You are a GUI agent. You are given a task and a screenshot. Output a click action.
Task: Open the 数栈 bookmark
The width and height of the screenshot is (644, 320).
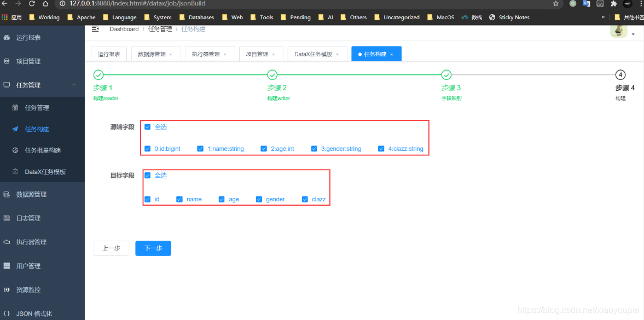point(472,18)
